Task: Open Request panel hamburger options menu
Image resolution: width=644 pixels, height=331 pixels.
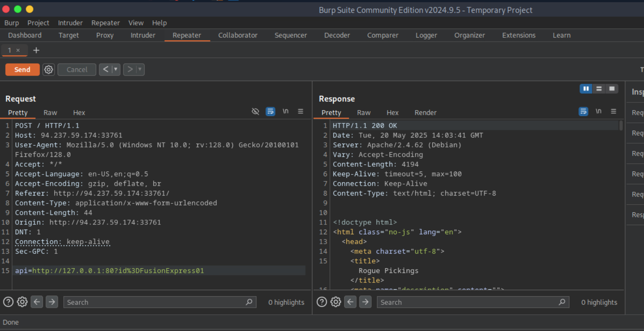Action: coord(300,112)
